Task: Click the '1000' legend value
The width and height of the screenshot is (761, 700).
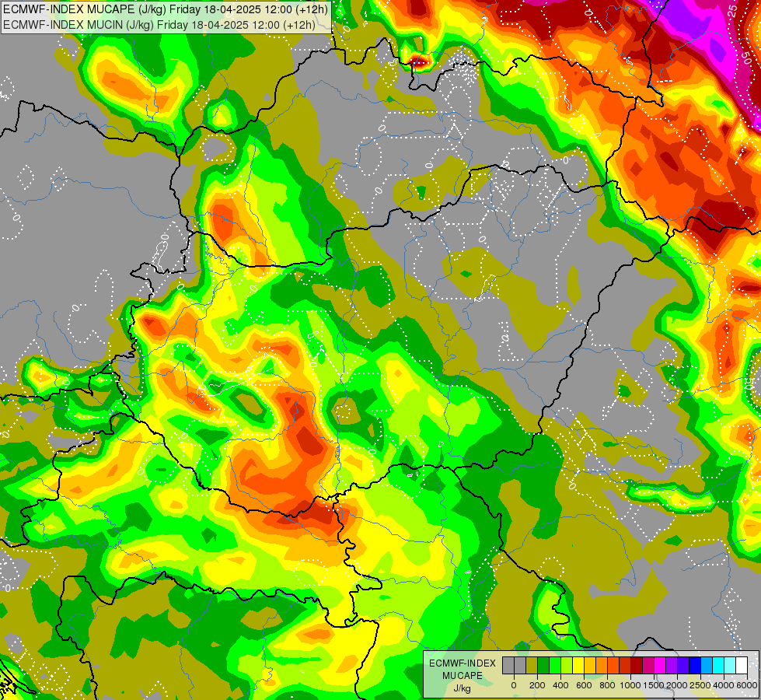Action: [x=630, y=685]
